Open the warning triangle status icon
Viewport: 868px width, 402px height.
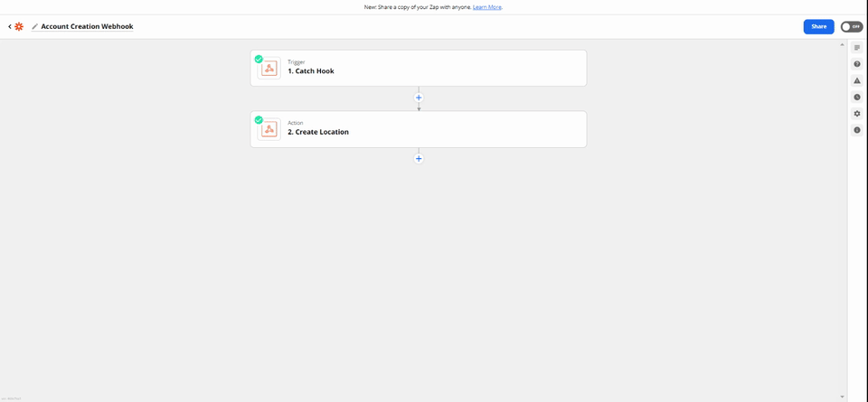coord(857,80)
